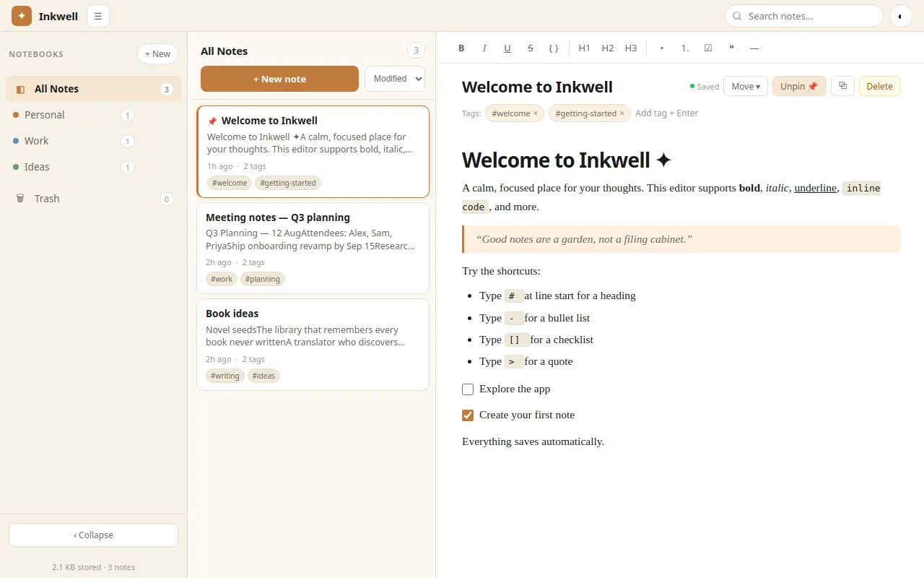Viewport: 924px width, 578px height.
Task: Toggle bold formatting in editor toolbar
Action: tap(461, 48)
